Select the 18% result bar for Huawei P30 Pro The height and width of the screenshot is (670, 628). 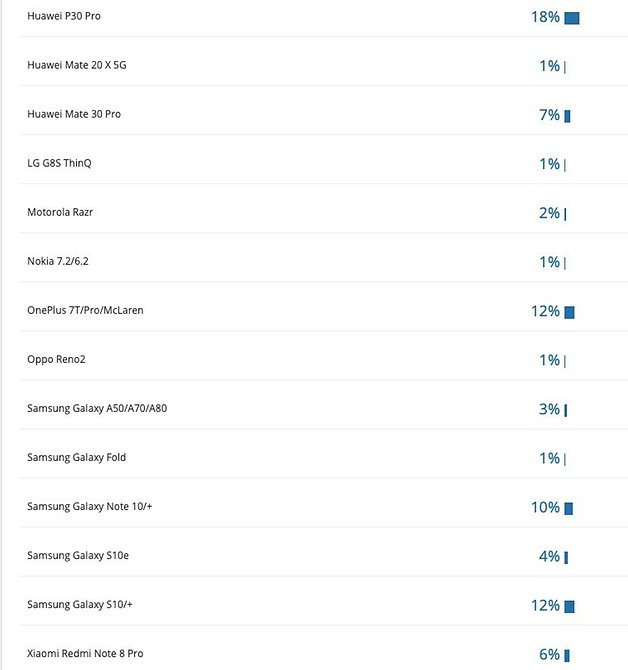[x=572, y=18]
